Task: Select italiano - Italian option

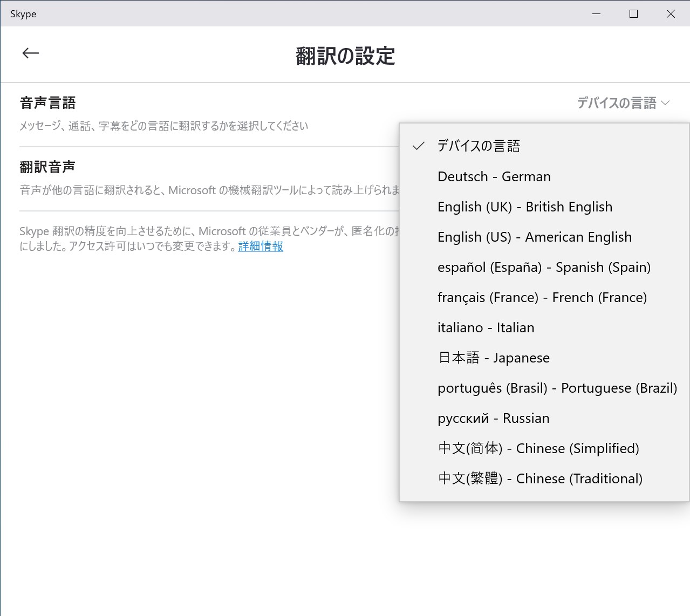Action: (x=485, y=327)
